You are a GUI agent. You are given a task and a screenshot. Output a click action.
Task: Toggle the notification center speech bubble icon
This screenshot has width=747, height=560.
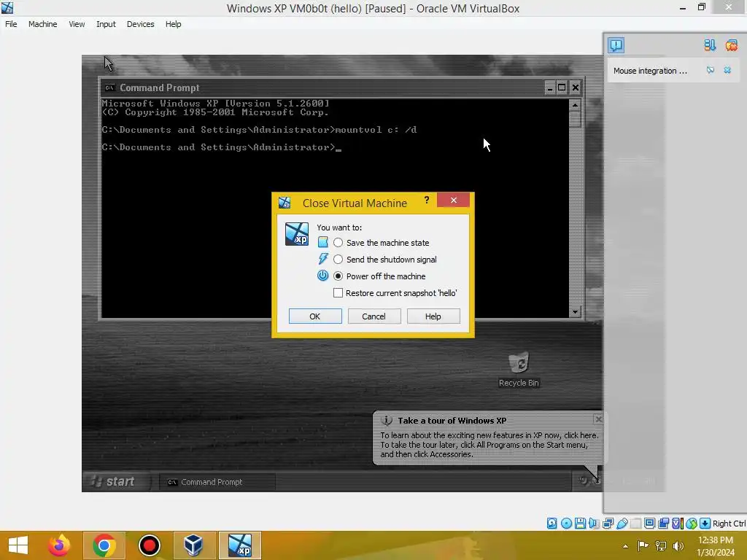point(616,45)
